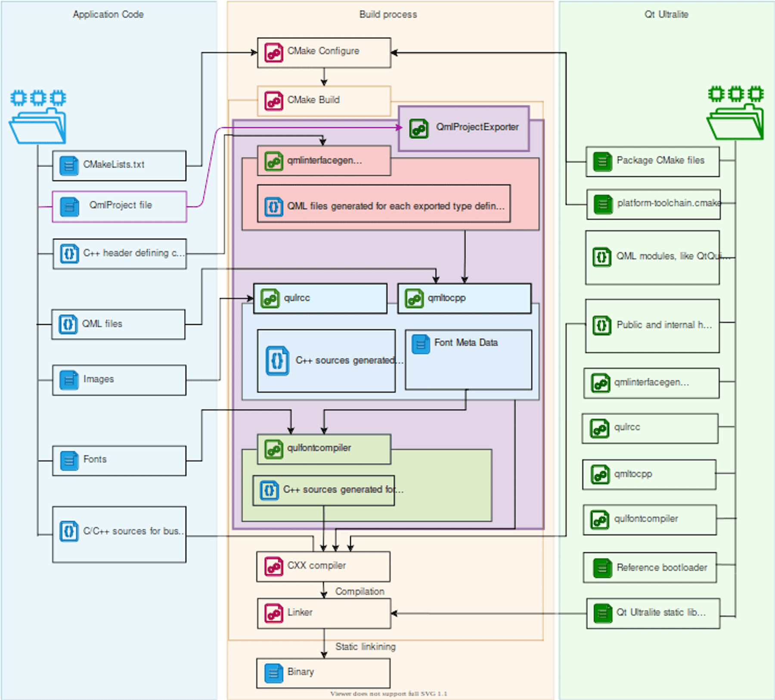
Task: Select the "CMakeLists.txt" label
Action: pyautogui.click(x=114, y=165)
